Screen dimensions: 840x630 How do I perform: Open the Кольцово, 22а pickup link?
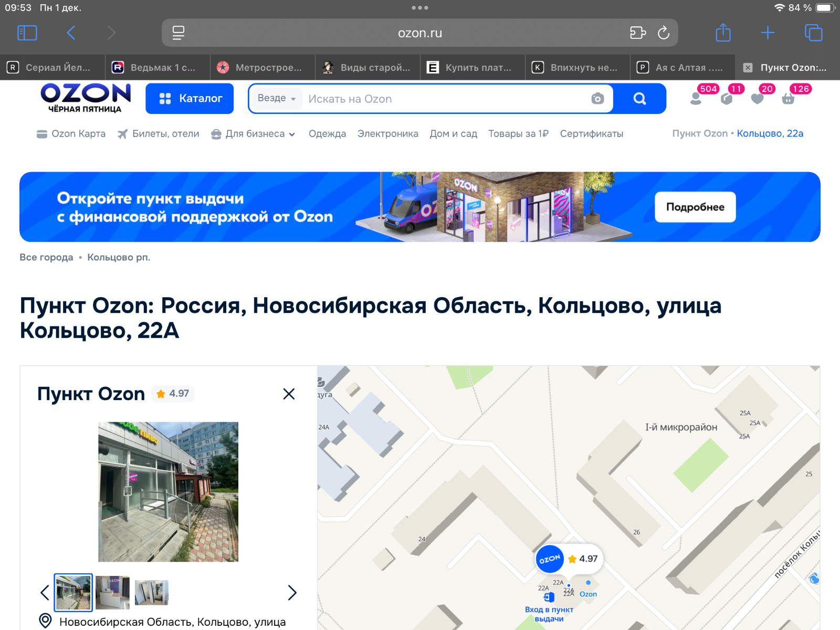[x=770, y=133]
